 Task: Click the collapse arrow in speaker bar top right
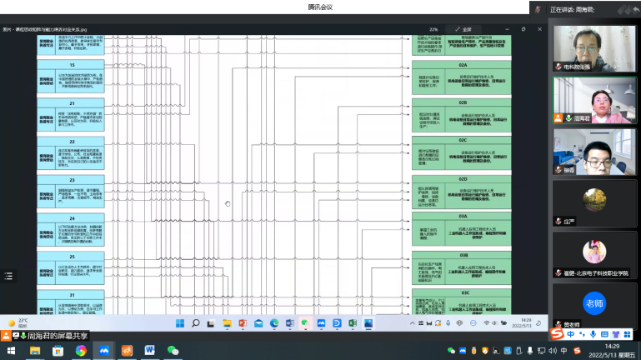[x=636, y=10]
